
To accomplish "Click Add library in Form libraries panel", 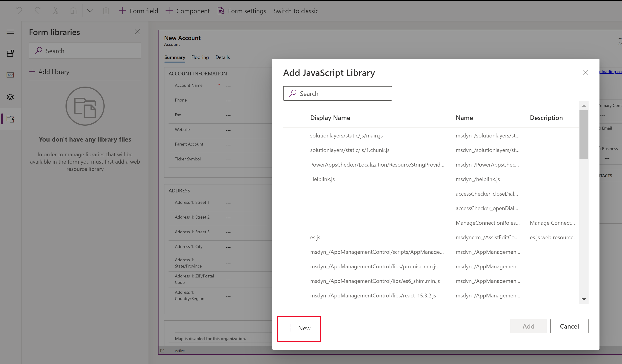I will [x=49, y=71].
